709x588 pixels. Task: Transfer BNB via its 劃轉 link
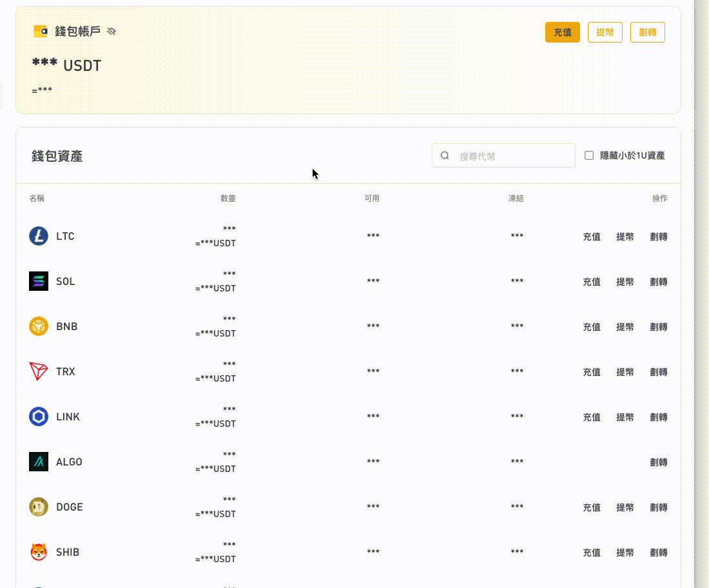click(658, 327)
